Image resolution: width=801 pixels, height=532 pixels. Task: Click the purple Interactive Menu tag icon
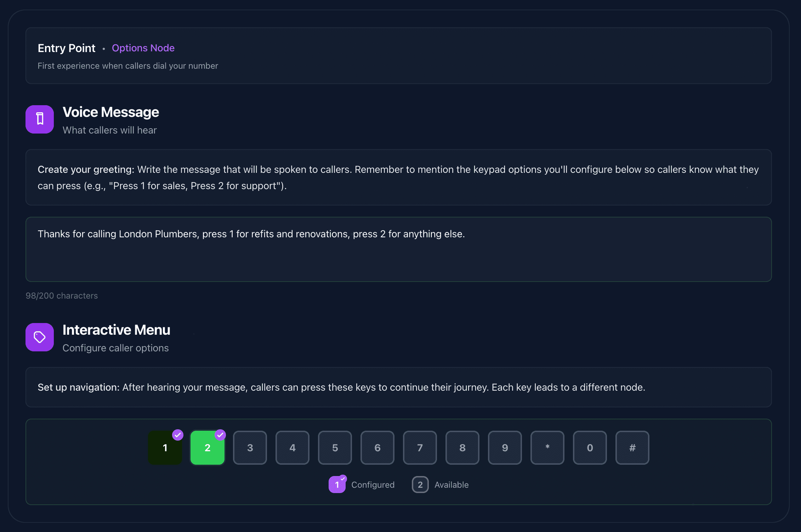40,337
